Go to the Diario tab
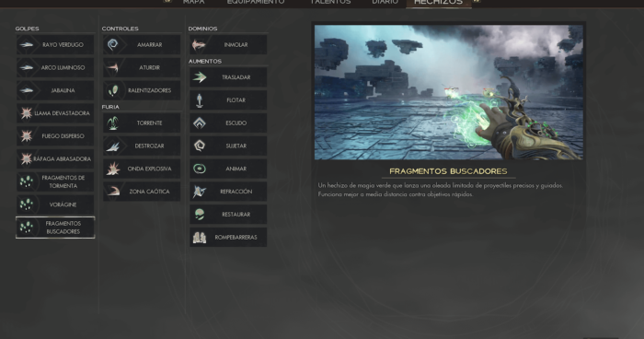Screen dimensions: 644x339 [x=385, y=2]
